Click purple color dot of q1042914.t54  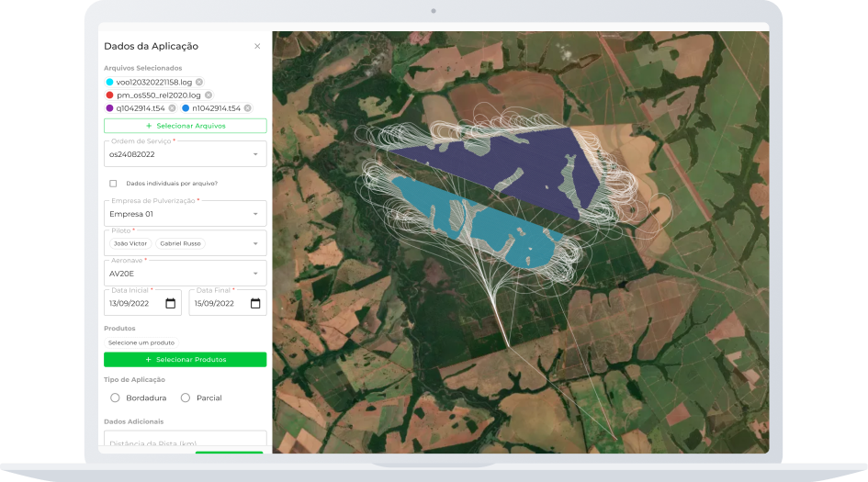(x=109, y=107)
